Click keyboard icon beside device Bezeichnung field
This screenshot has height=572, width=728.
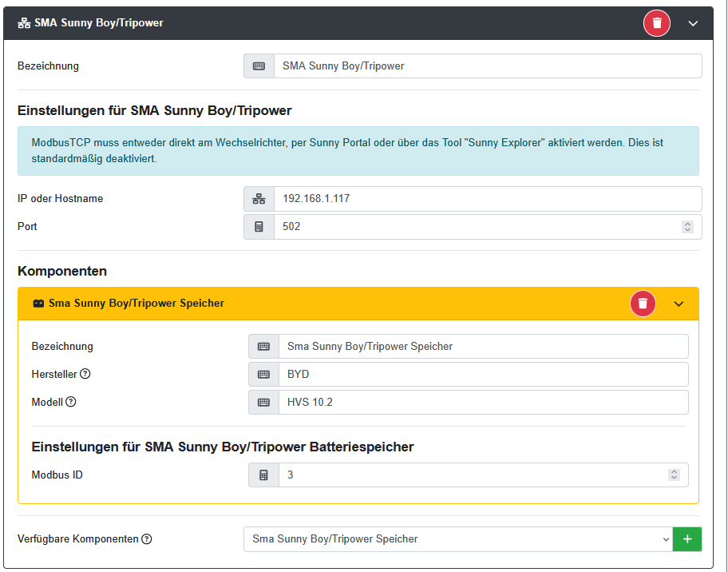259,66
